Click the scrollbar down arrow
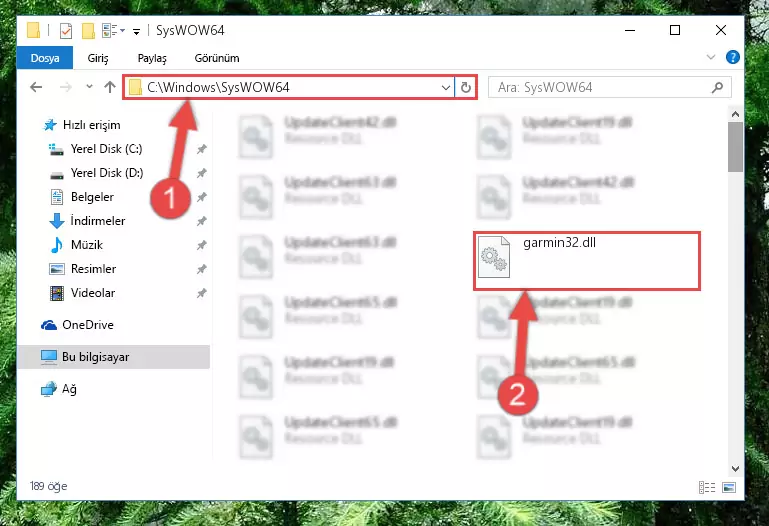This screenshot has width=769, height=526. tap(735, 469)
